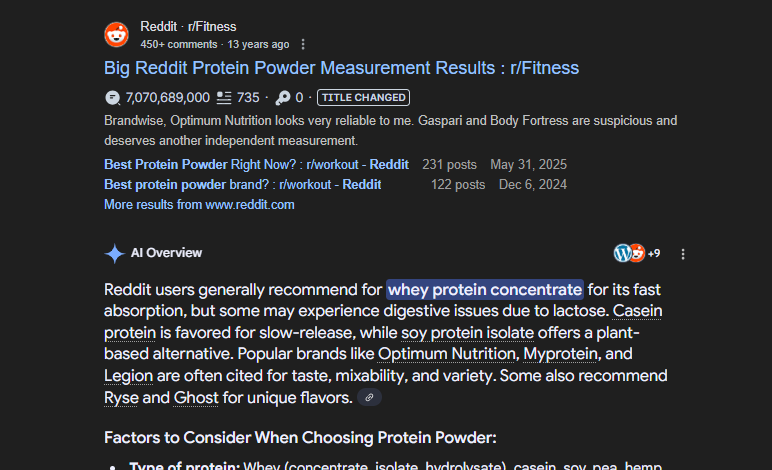Click the Reddit logo favicon

click(x=117, y=34)
